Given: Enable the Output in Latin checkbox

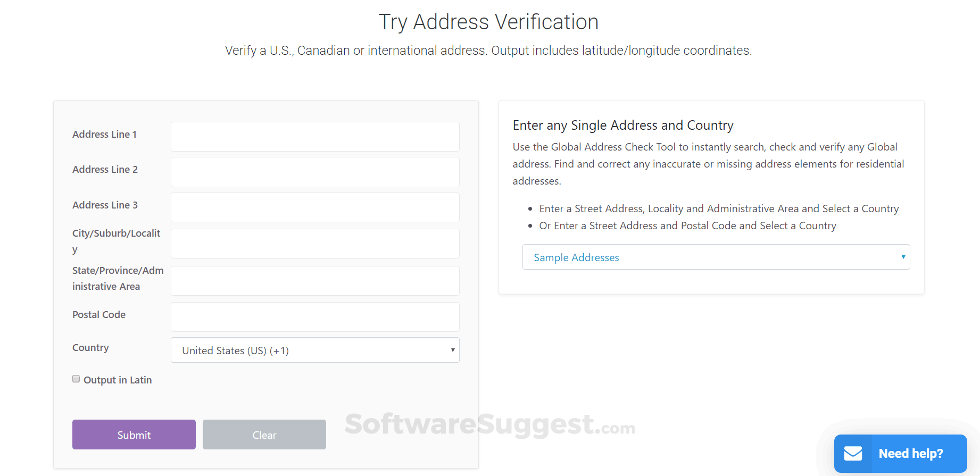Looking at the screenshot, I should coord(76,379).
